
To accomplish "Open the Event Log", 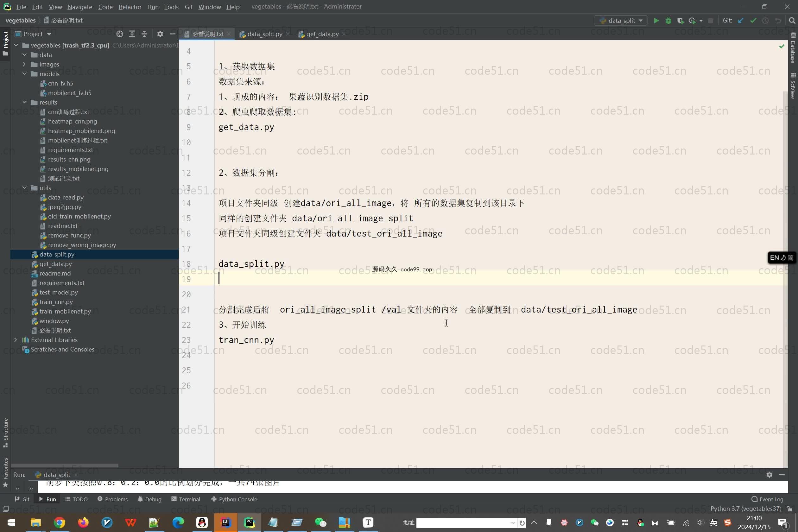I will pos(768,499).
